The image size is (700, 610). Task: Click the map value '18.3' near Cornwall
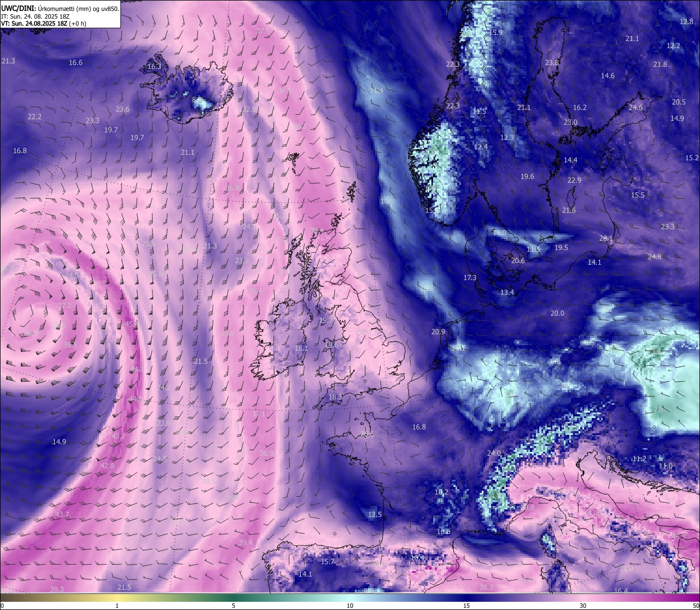coord(335,397)
